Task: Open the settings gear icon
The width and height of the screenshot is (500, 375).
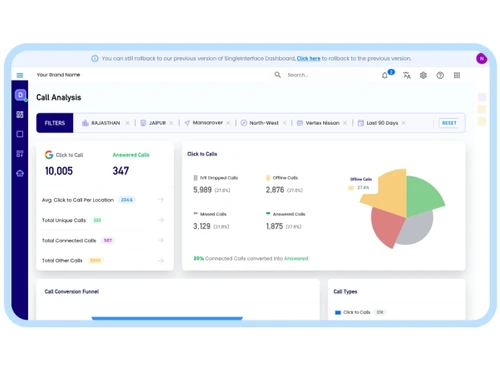Action: (423, 75)
